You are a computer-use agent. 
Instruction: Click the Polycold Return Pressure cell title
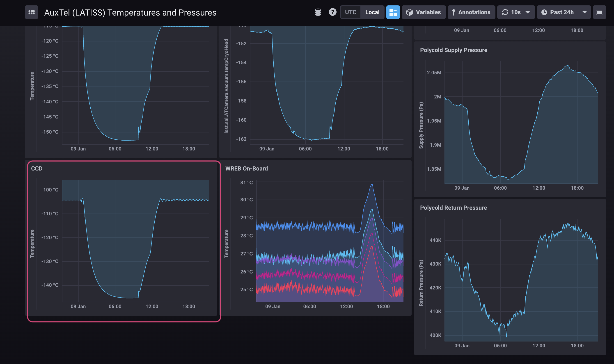click(x=453, y=208)
